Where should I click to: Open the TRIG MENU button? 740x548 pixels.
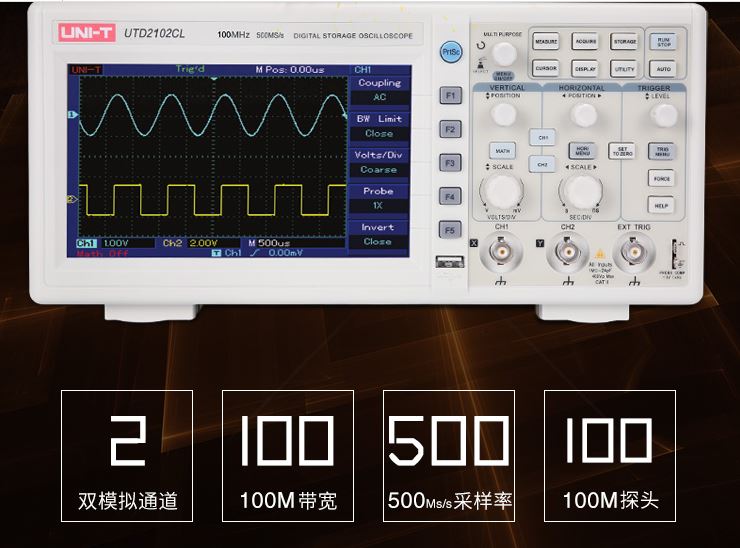(x=662, y=151)
